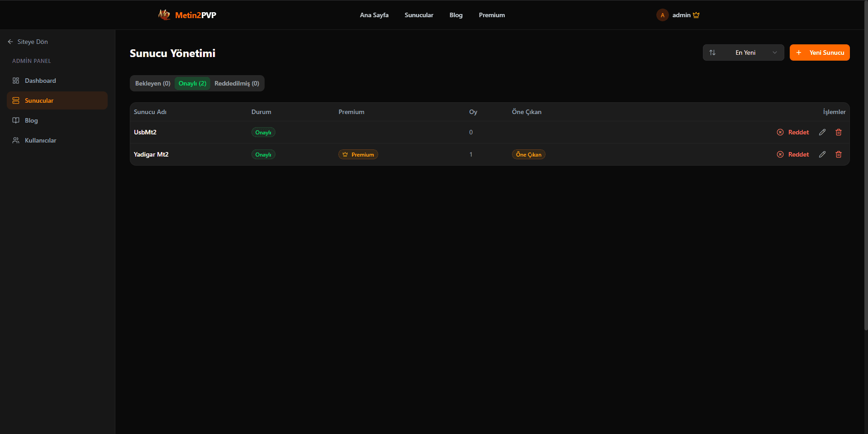The height and width of the screenshot is (434, 868).
Task: Delete Yadigar Mt2 using the trash icon
Action: coord(839,154)
